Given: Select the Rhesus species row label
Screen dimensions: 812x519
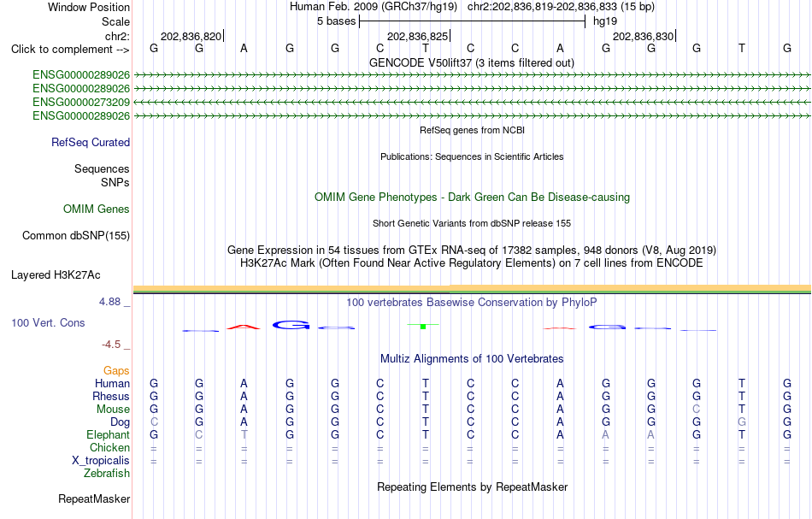Looking at the screenshot, I should coord(111,396).
